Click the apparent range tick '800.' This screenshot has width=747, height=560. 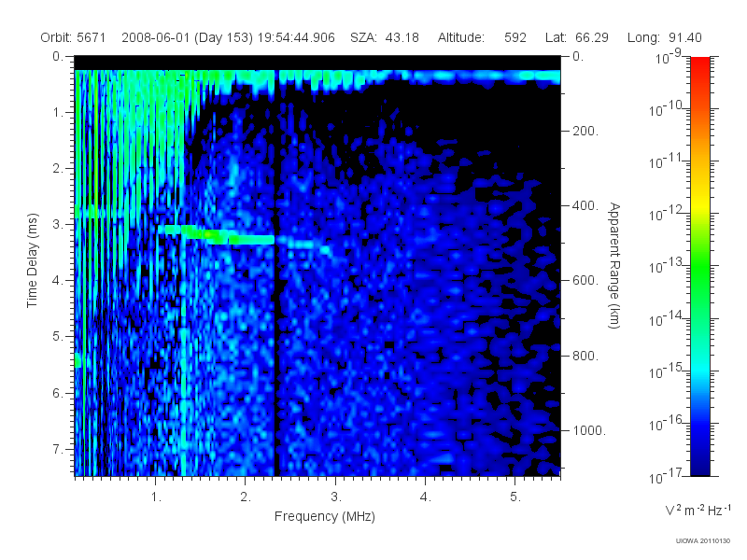pyautogui.click(x=585, y=356)
